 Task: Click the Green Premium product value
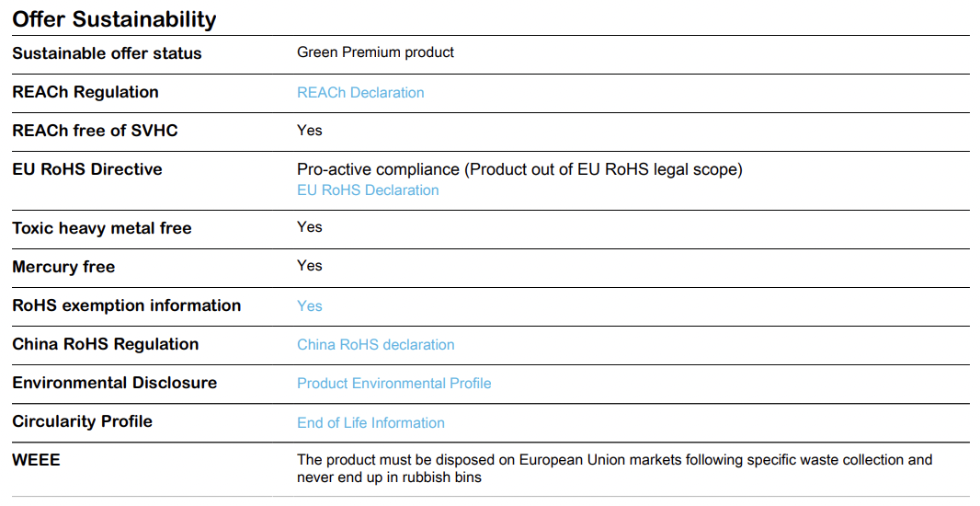click(375, 52)
